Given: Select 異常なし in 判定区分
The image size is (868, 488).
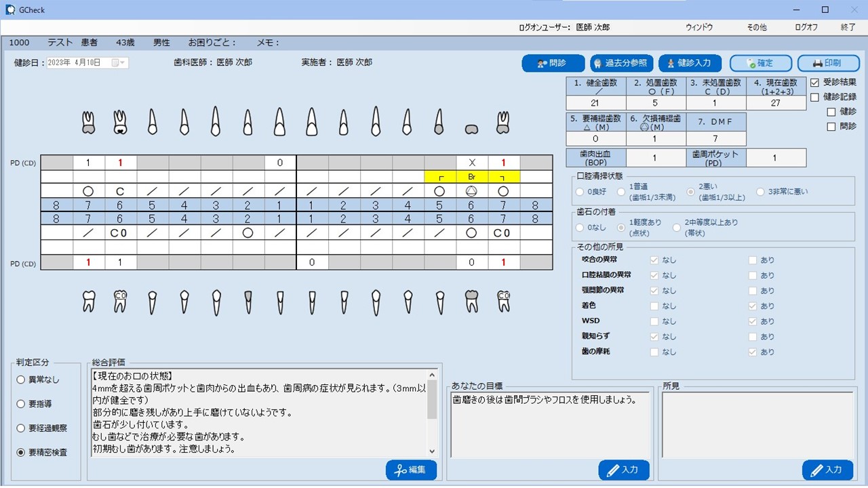Looking at the screenshot, I should point(22,380).
